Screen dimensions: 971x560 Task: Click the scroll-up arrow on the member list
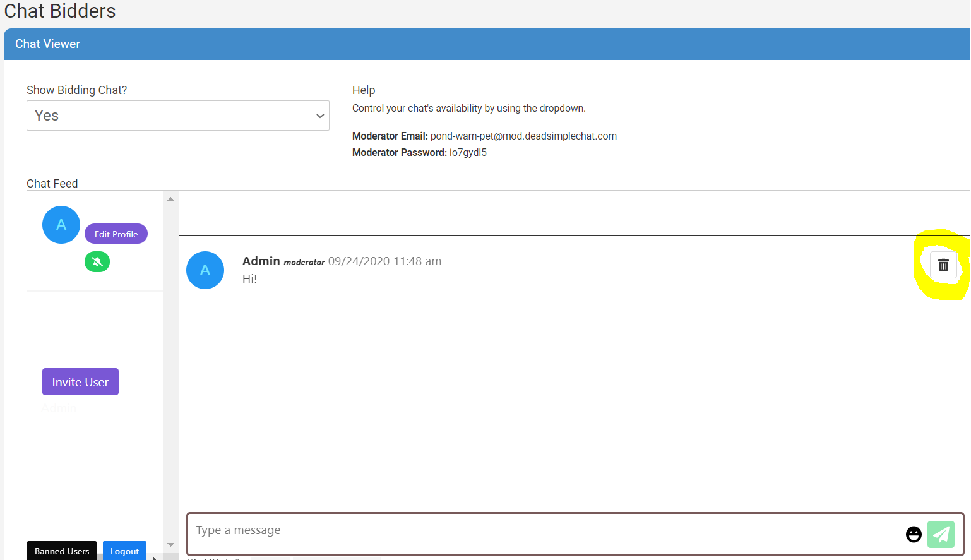click(170, 198)
